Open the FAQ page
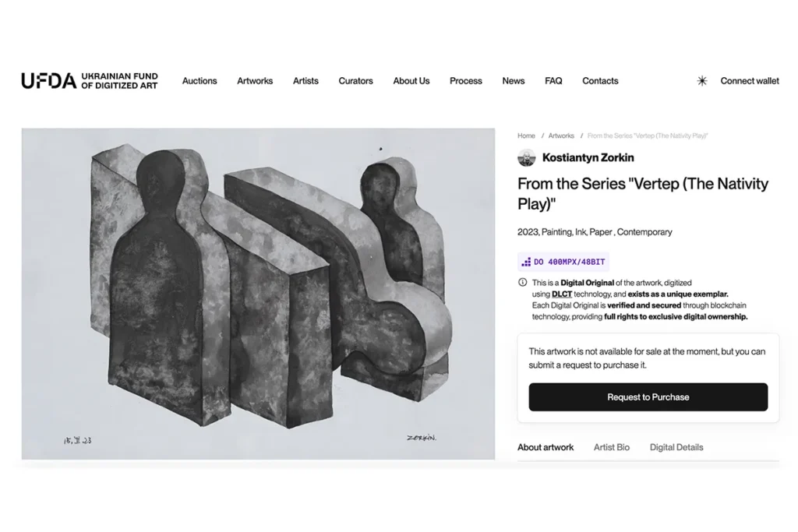The image size is (798, 532). coord(553,81)
